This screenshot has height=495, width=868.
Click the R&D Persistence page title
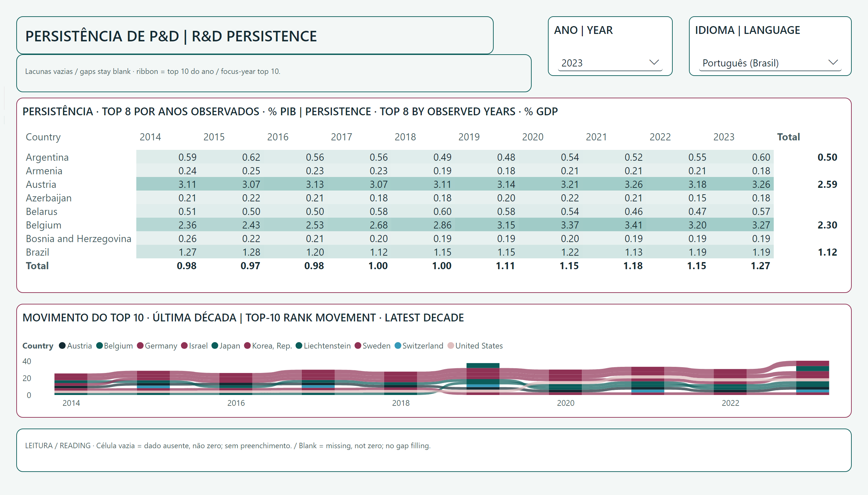click(171, 36)
